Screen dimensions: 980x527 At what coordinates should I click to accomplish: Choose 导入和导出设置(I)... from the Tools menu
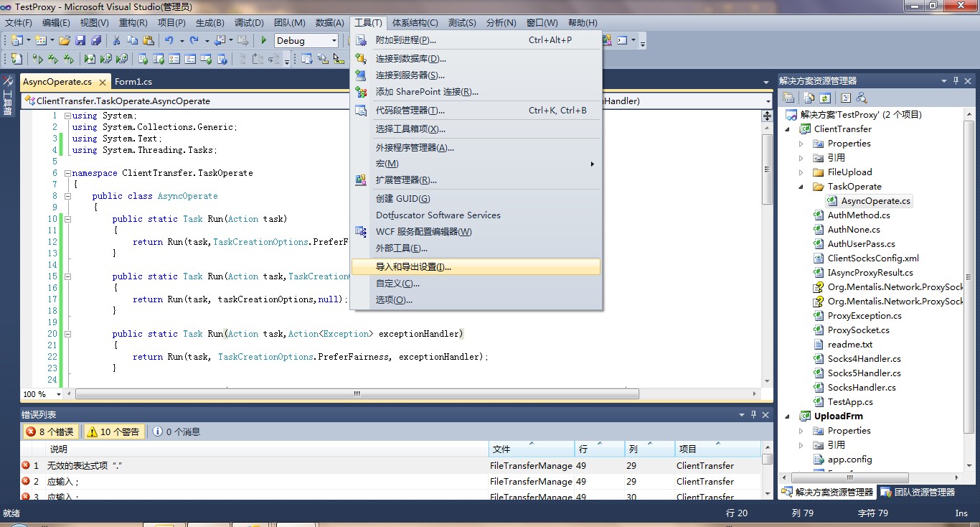(476, 267)
